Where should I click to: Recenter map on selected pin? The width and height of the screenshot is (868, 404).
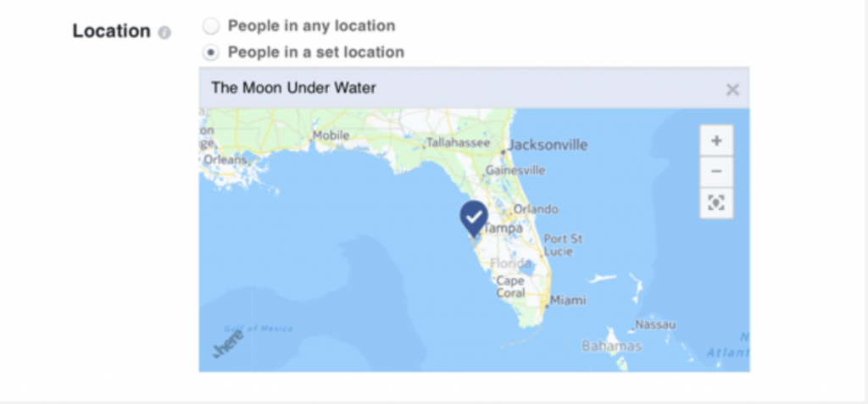716,203
